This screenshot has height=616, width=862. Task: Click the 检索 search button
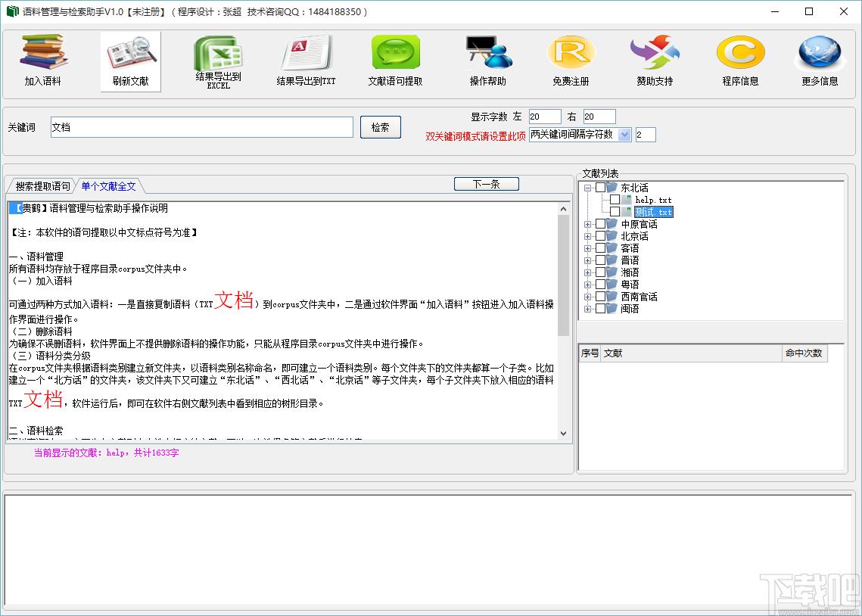click(381, 127)
